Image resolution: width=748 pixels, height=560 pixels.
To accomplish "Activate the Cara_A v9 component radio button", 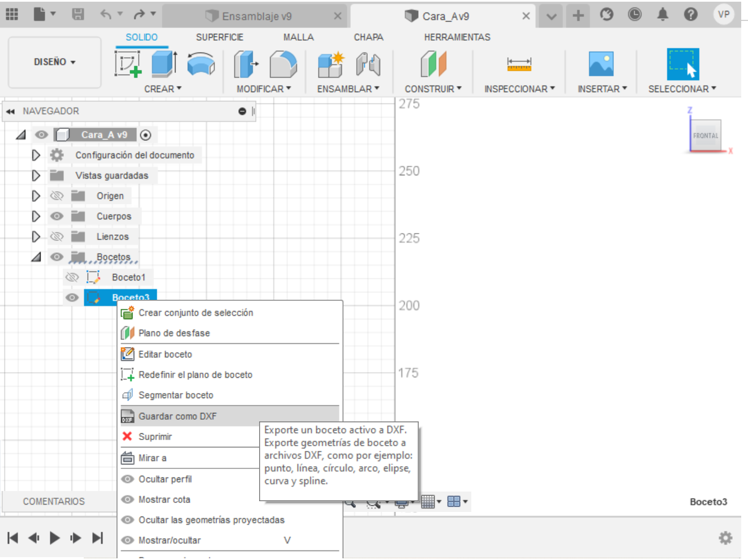I will pyautogui.click(x=145, y=135).
